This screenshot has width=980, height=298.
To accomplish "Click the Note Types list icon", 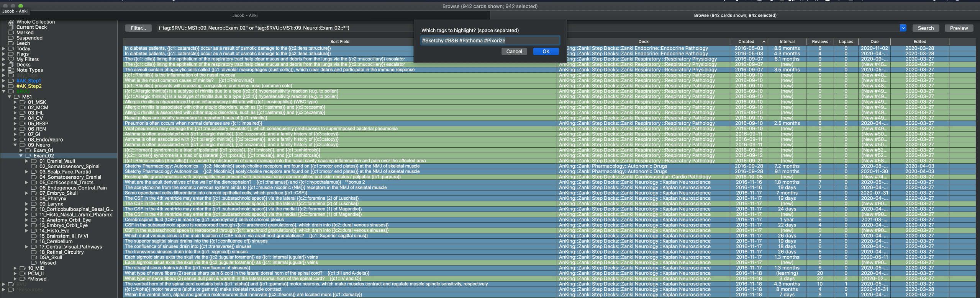I will point(11,70).
